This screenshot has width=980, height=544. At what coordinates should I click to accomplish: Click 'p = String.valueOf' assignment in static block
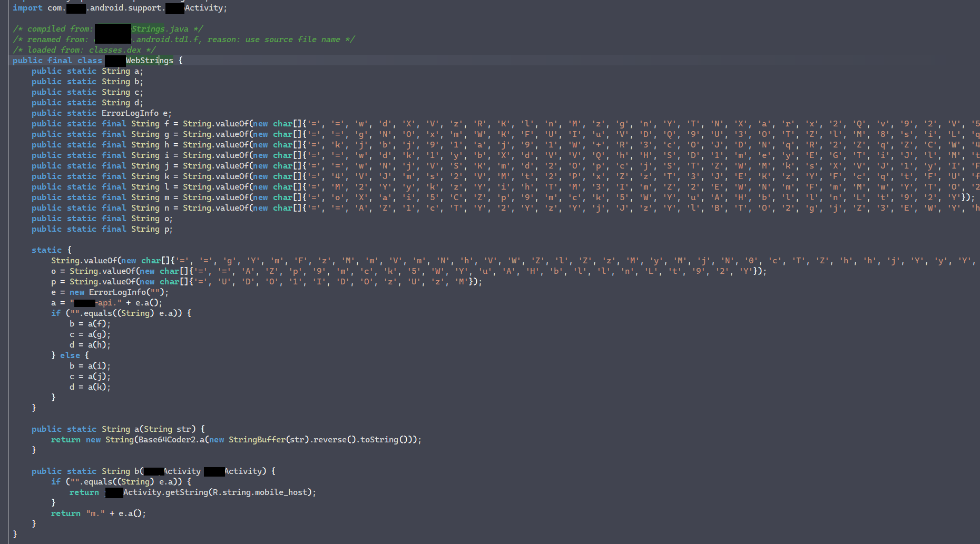93,282
